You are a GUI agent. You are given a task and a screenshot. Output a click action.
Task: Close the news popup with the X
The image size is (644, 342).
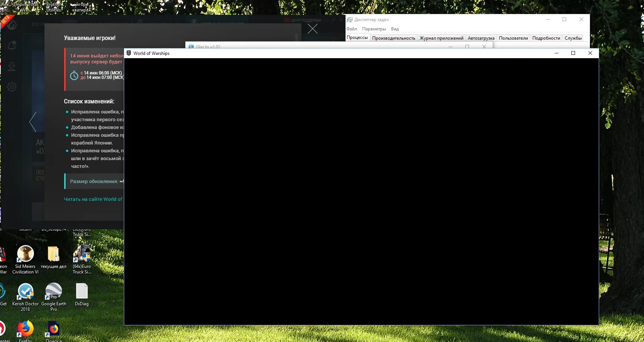click(313, 29)
